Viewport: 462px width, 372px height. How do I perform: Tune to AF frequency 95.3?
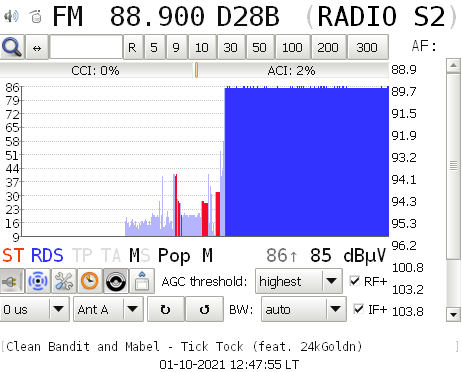404,223
